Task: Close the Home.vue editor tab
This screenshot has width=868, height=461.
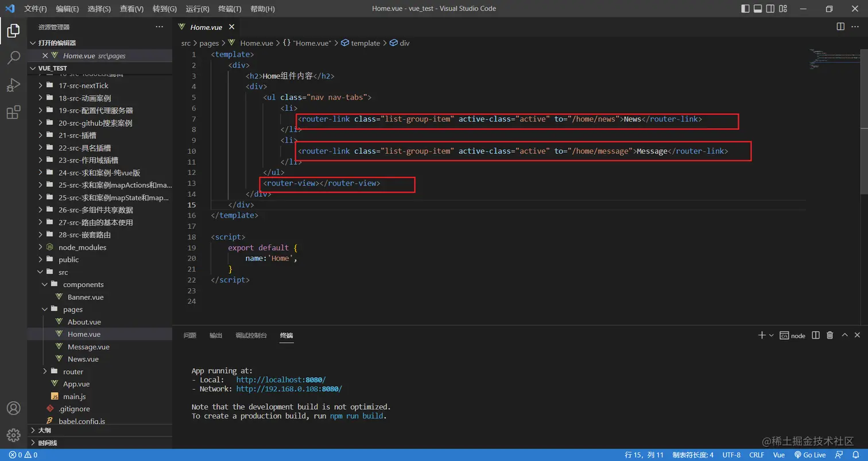Action: click(231, 27)
